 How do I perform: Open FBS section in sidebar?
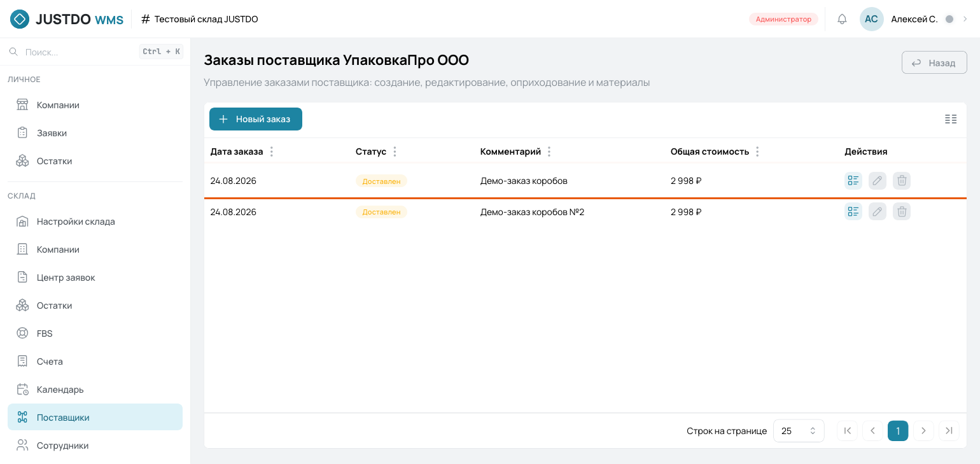(x=95, y=334)
